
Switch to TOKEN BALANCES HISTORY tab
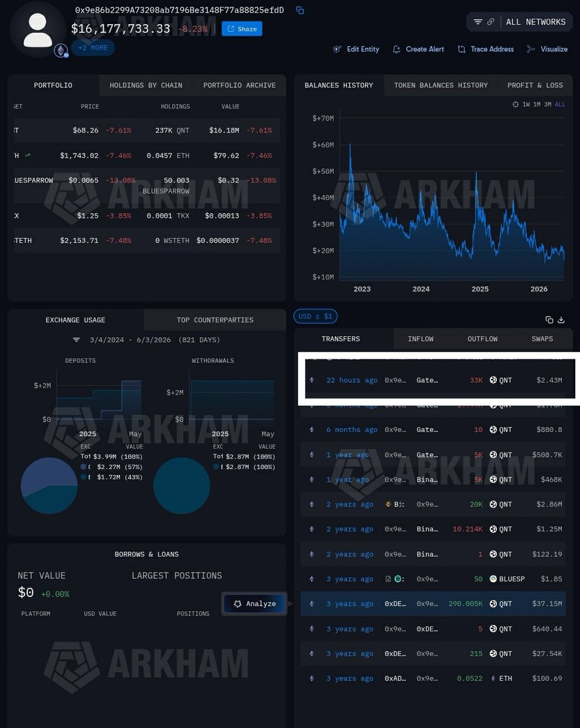coord(441,85)
